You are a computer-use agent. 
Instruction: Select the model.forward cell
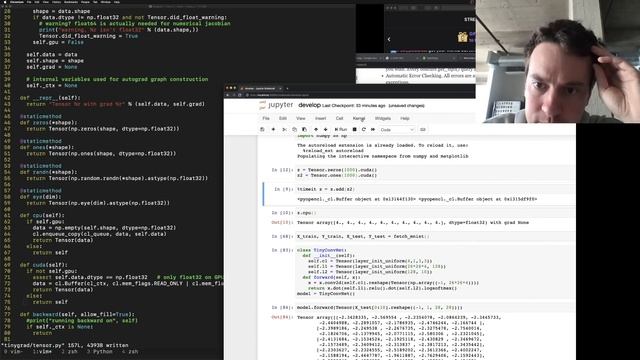point(435,307)
